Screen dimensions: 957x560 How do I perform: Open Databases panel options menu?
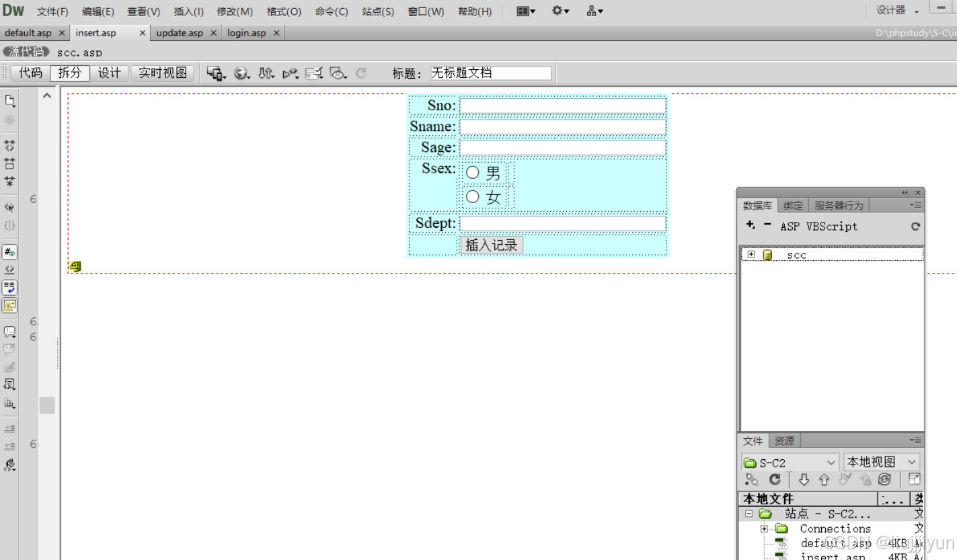click(x=915, y=205)
